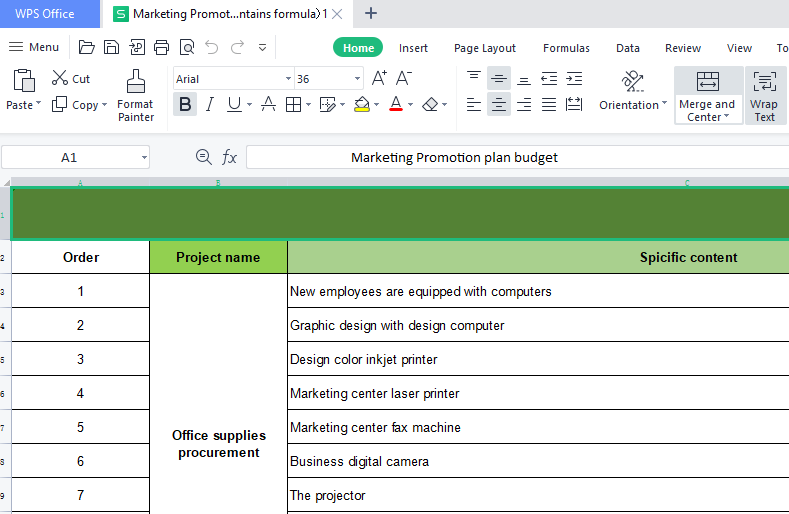
Task: Open the fill color dropdown arrow
Action: (x=376, y=105)
